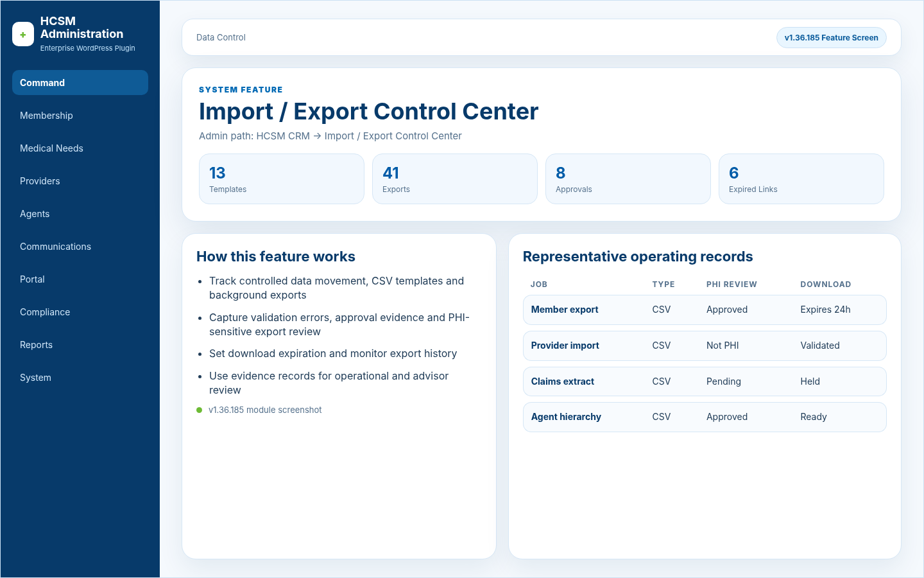Click Not PHI in Provider import row

pos(723,346)
